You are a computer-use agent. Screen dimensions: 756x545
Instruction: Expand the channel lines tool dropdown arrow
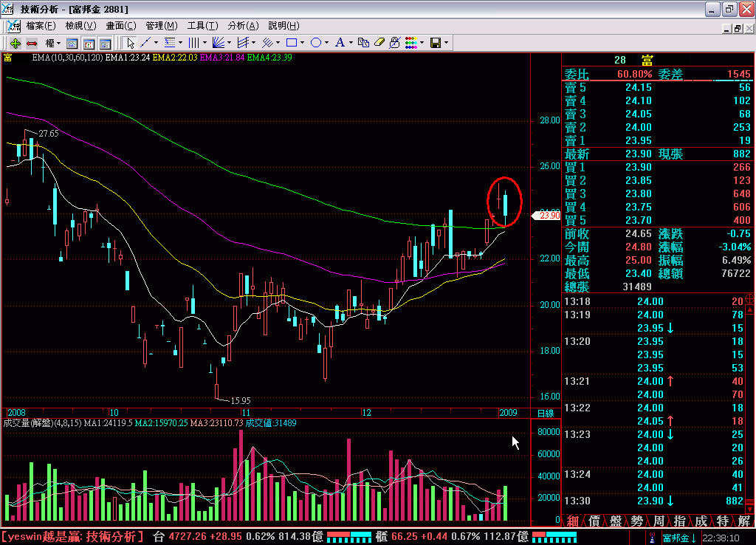[254, 43]
